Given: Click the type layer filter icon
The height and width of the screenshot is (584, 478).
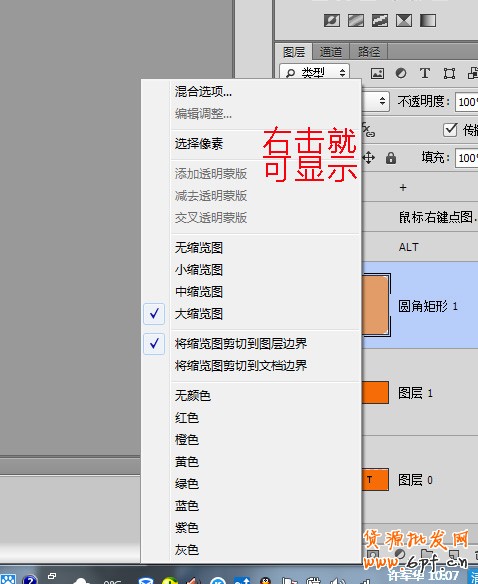Looking at the screenshot, I should tap(425, 73).
